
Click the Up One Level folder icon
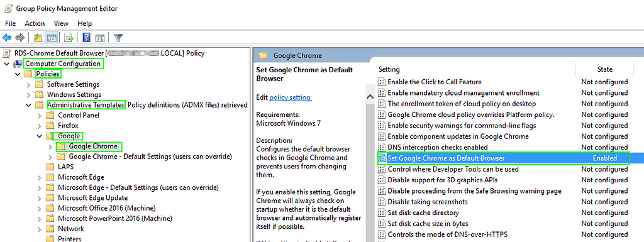(38, 38)
